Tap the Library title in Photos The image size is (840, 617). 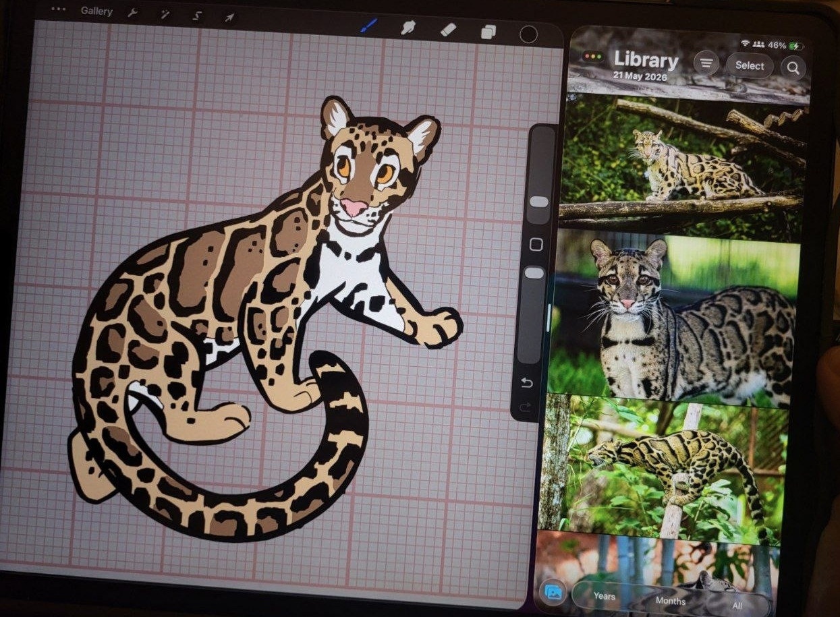point(646,60)
